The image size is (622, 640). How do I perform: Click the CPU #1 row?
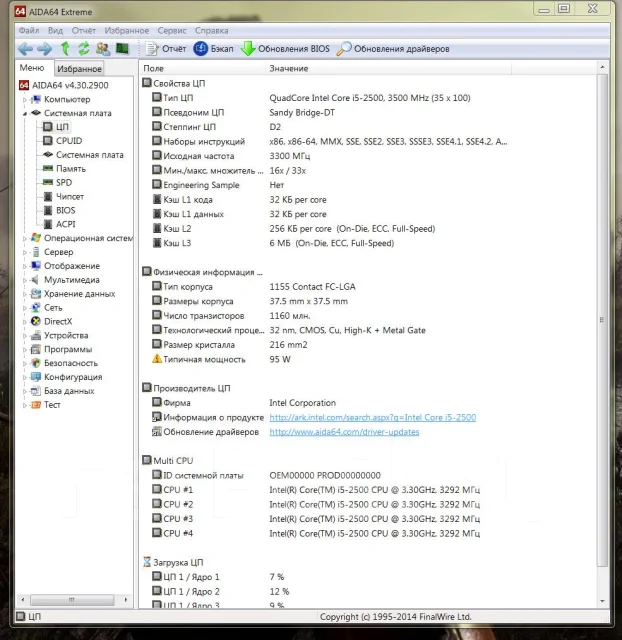pos(316,490)
